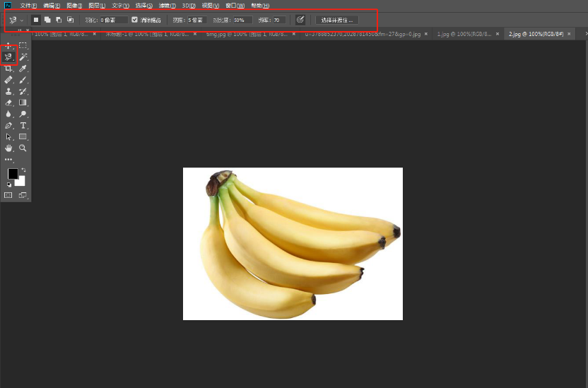588x388 pixels.
Task: Open the 文字(Y) menu
Action: pos(120,6)
